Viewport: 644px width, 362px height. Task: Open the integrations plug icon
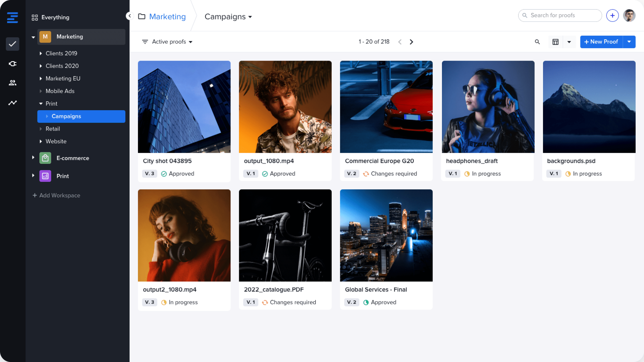[x=12, y=64]
